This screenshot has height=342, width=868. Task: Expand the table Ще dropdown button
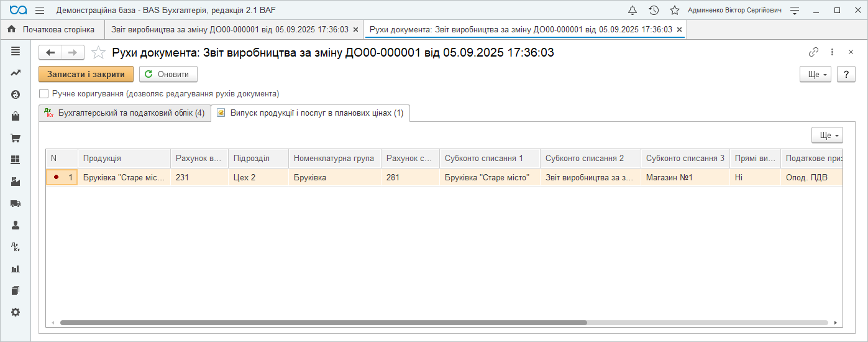[827, 136]
